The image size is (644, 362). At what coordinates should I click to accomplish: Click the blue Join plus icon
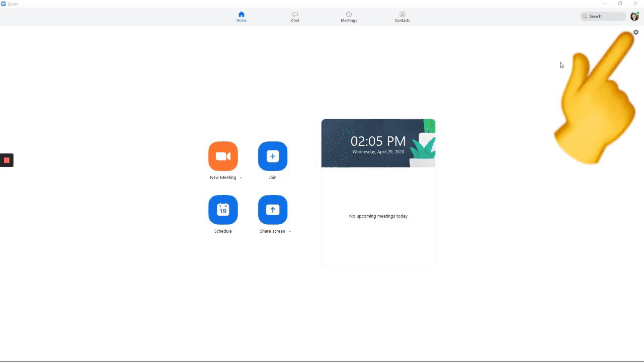coord(273,156)
